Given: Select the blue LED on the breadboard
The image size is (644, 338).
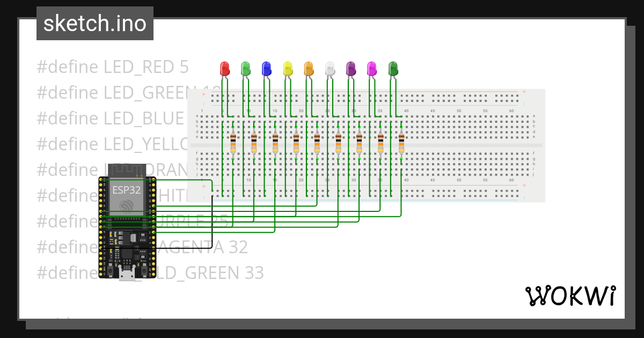Looking at the screenshot, I should click(266, 68).
